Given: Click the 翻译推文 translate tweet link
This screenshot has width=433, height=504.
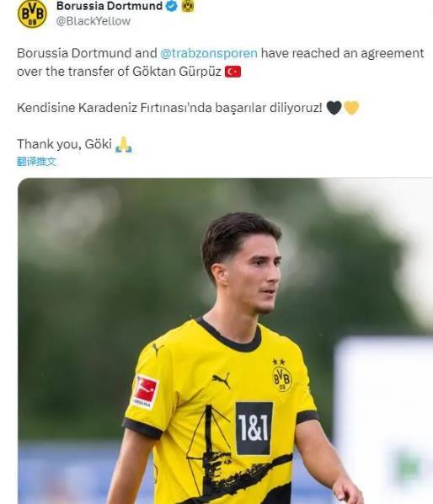Looking at the screenshot, I should 36,162.
